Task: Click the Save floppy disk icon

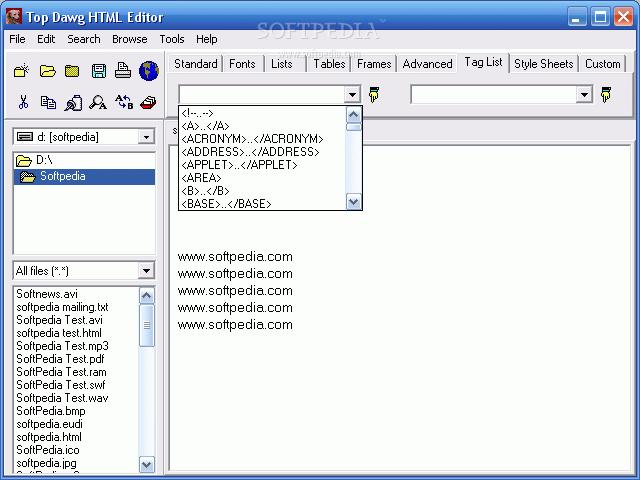Action: point(98,71)
